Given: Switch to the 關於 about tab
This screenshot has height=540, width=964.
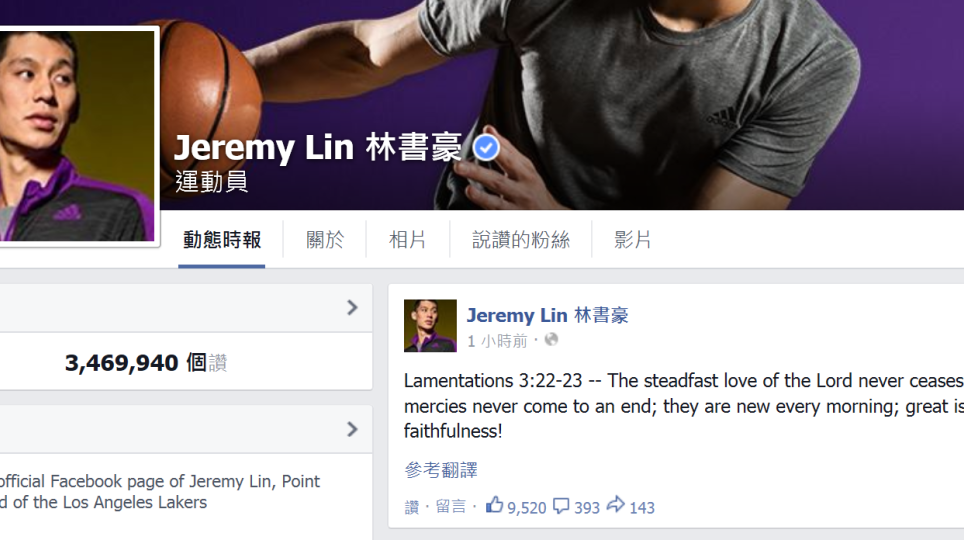Looking at the screenshot, I should coord(325,240).
